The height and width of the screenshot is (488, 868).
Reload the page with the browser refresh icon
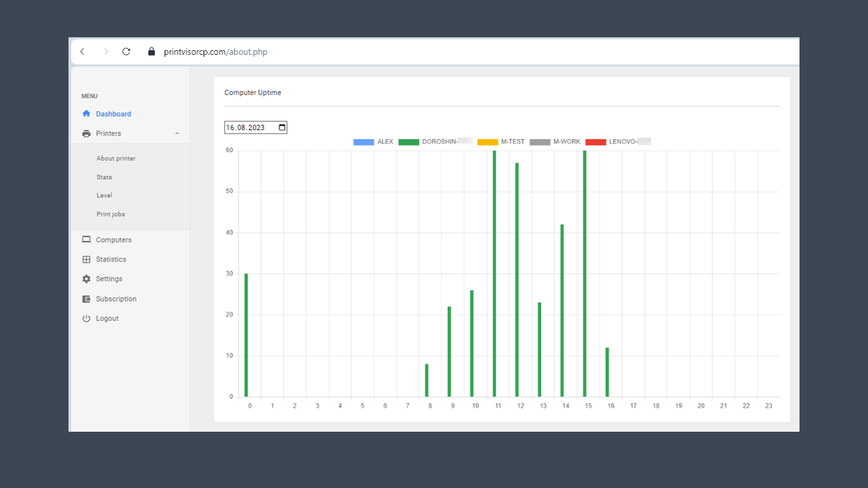click(x=126, y=52)
